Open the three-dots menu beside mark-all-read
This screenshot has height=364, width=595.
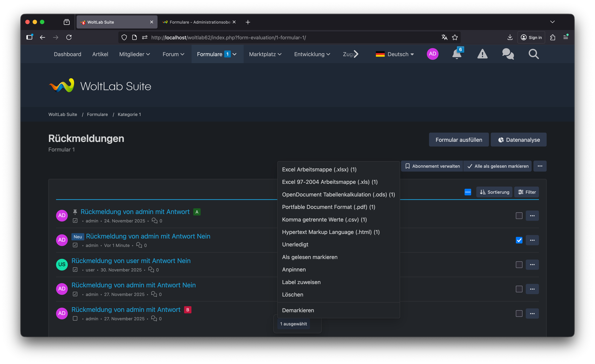tap(540, 166)
